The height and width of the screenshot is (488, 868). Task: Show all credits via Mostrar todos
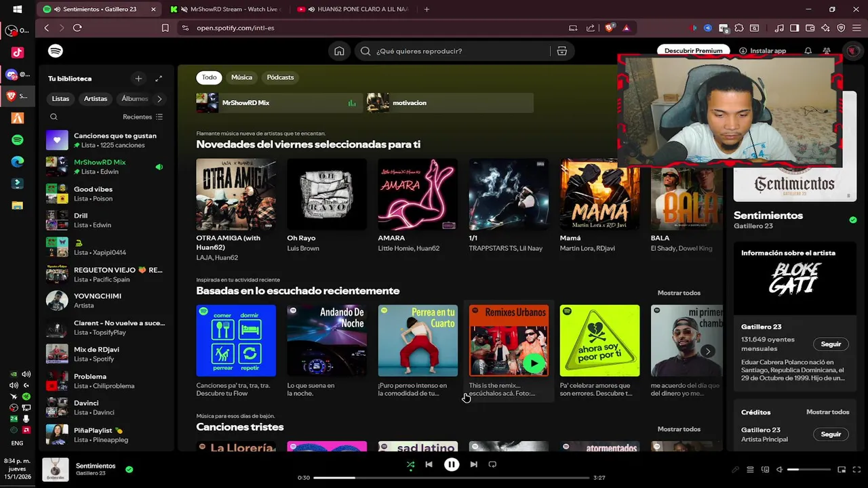click(827, 412)
